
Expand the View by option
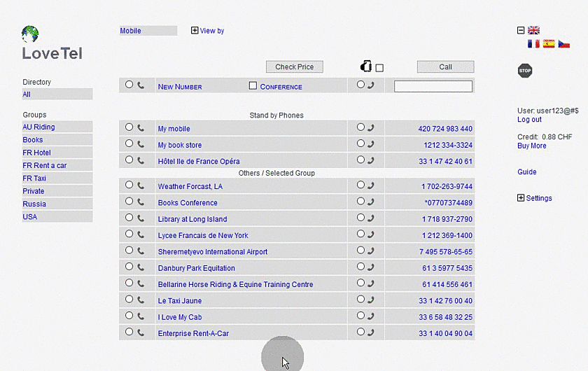pos(195,31)
